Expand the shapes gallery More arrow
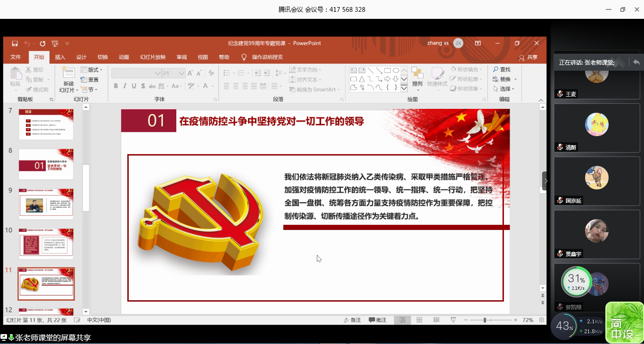This screenshot has width=644, height=344. coord(404,88)
